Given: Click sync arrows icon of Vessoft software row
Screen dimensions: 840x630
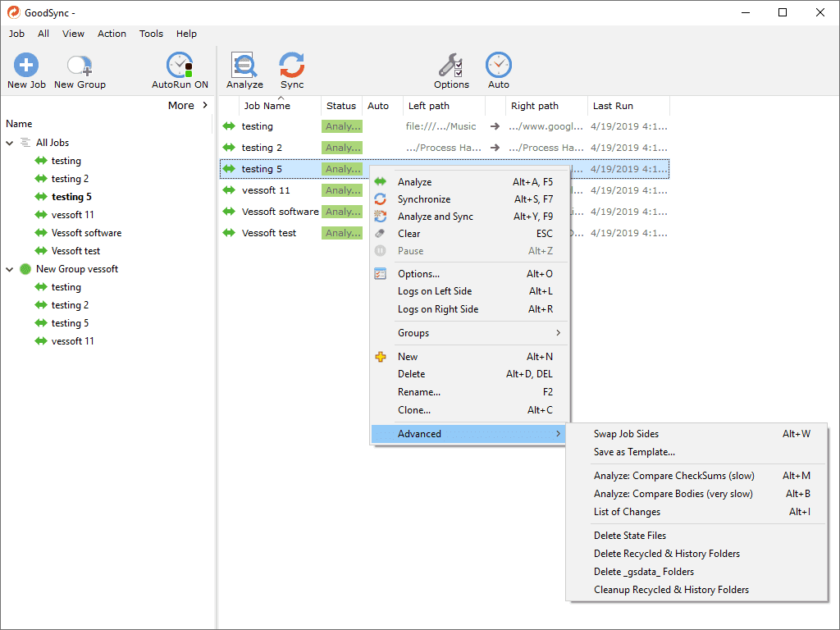Looking at the screenshot, I should click(x=229, y=212).
